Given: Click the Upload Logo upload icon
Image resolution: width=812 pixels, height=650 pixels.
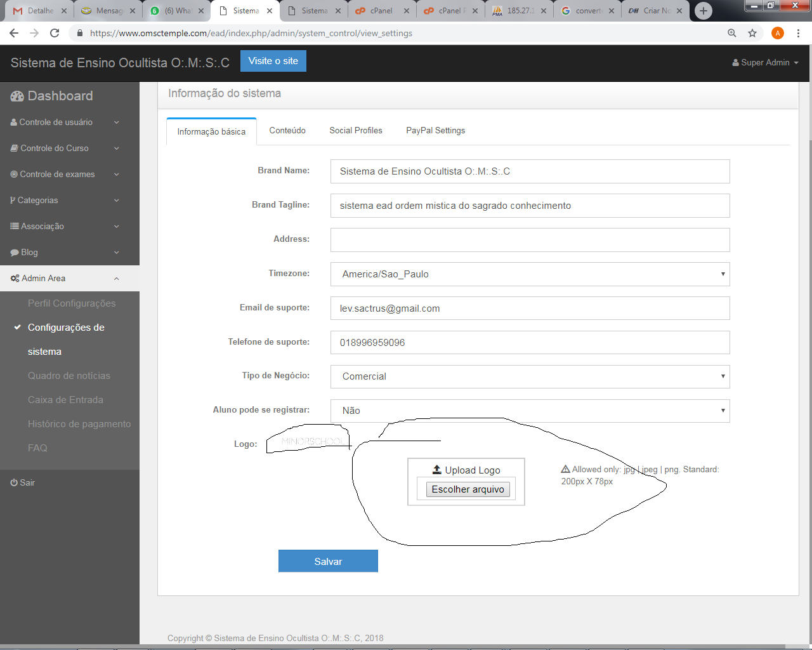Looking at the screenshot, I should point(437,470).
